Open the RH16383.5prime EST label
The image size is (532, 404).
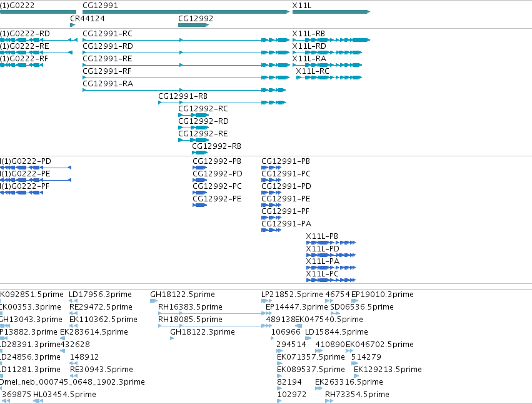190,307
